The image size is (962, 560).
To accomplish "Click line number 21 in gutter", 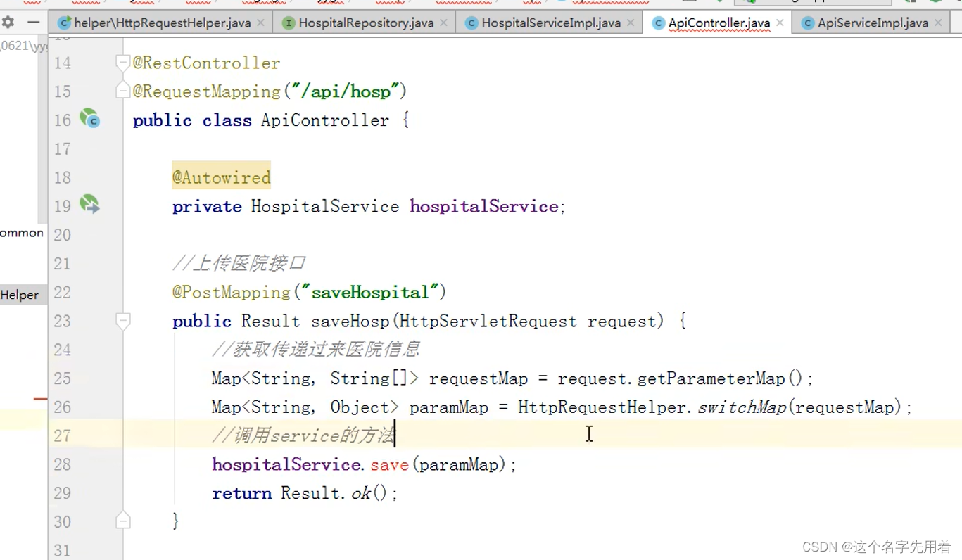I will tap(63, 264).
